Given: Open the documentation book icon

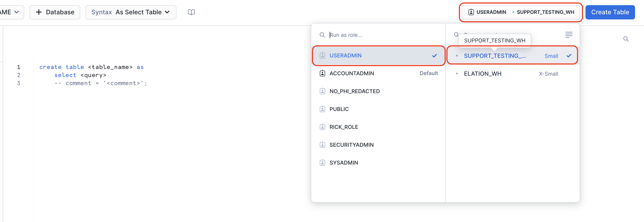Looking at the screenshot, I should coord(191,12).
